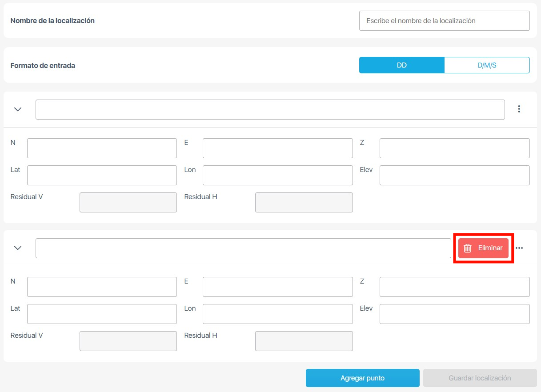Click the first point name field
This screenshot has width=541, height=392.
pos(270,109)
